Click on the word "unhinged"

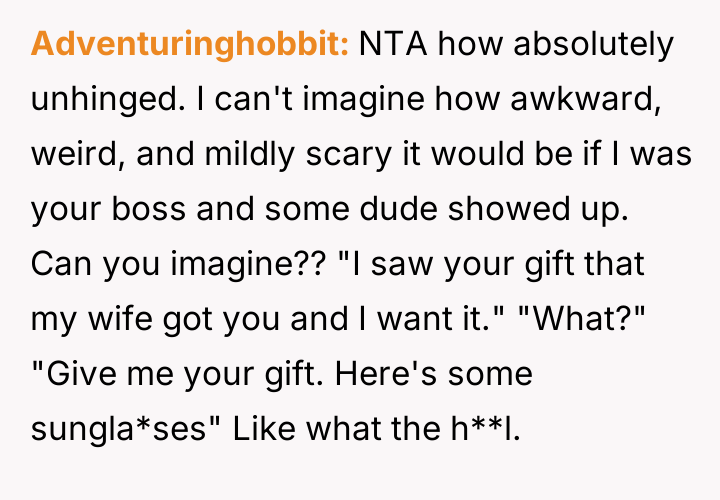coord(103,101)
